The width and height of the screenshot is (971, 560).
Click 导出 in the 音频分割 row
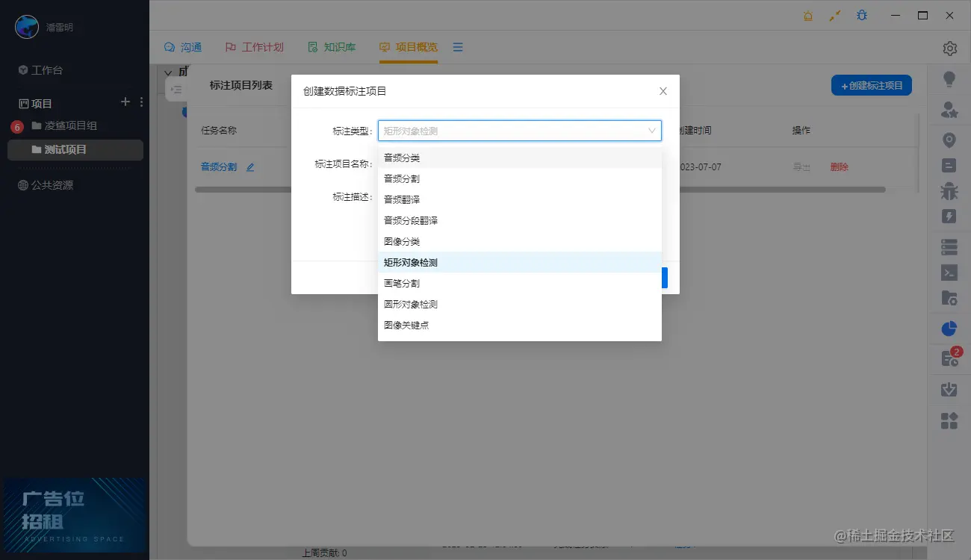pos(801,167)
